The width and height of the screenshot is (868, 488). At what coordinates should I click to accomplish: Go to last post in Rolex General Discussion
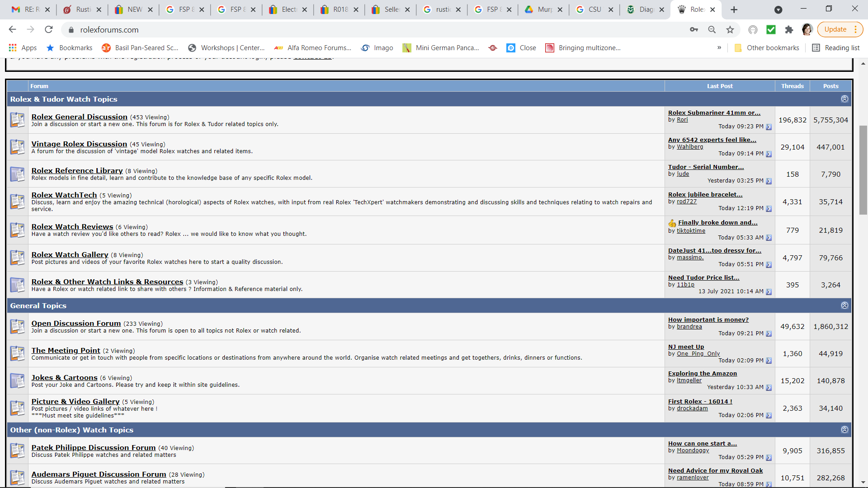click(769, 127)
